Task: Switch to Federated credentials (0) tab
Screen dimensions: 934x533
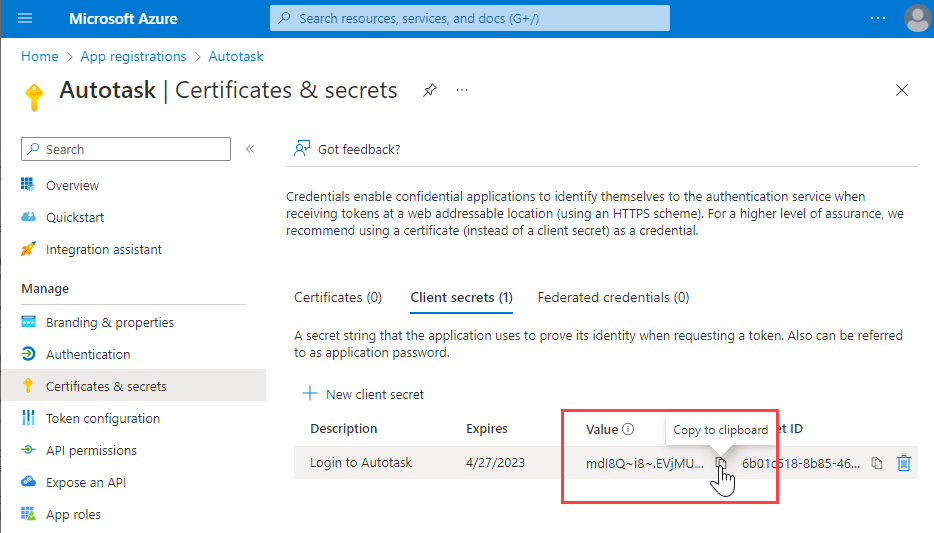Action: click(x=614, y=298)
